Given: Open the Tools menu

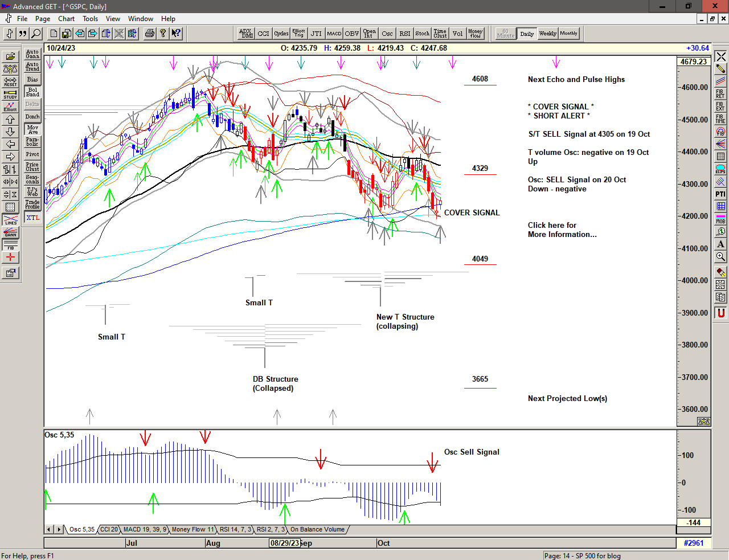Looking at the screenshot, I should coord(90,19).
